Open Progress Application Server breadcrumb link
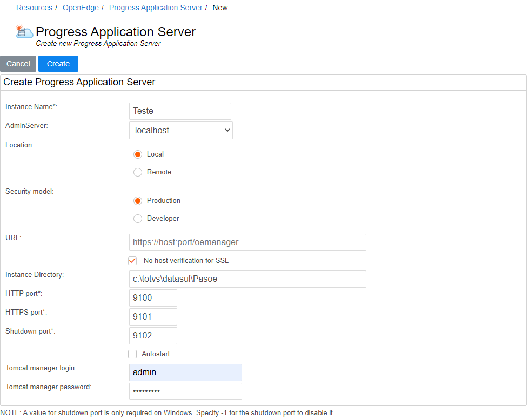 [156, 8]
